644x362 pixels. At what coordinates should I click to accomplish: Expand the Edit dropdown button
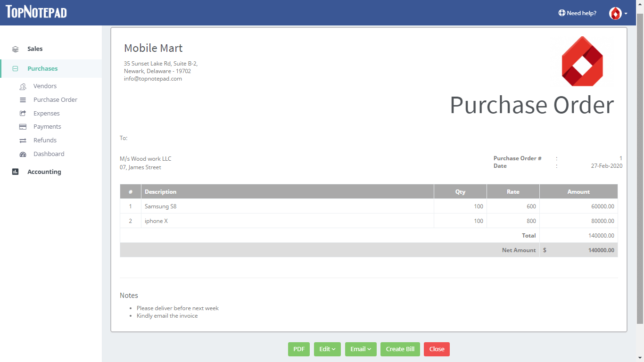[x=327, y=349]
